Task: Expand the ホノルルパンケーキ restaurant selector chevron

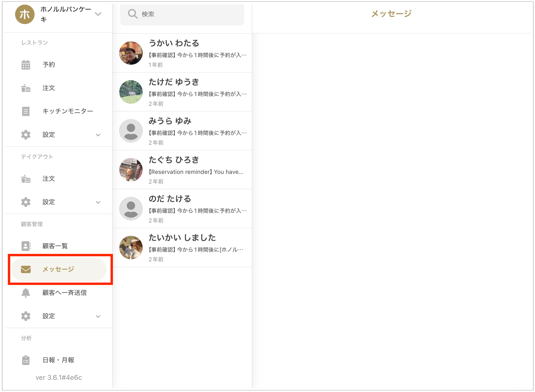Action: pyautogui.click(x=98, y=14)
